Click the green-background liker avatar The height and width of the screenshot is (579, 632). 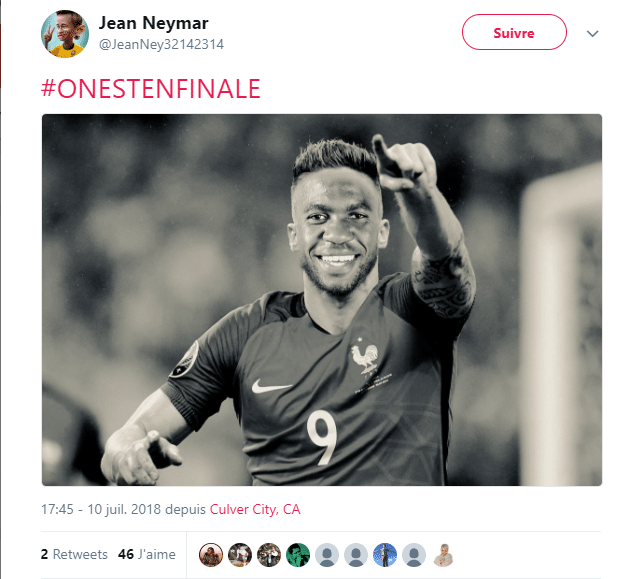[x=298, y=554]
